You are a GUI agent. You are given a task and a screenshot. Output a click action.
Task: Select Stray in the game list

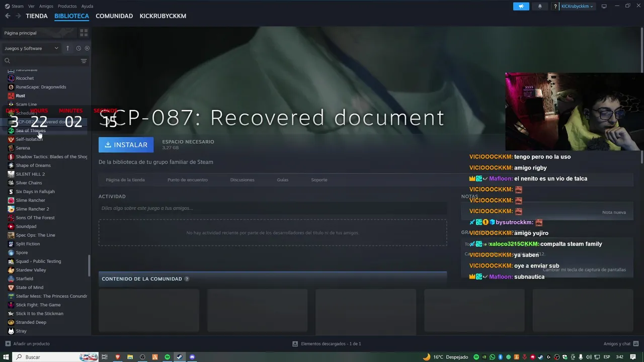click(21, 331)
